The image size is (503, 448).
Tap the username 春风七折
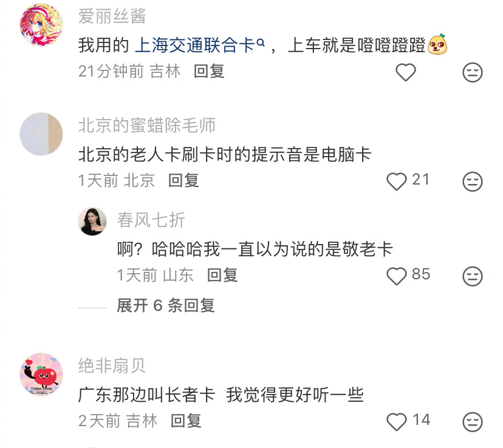pyautogui.click(x=151, y=220)
